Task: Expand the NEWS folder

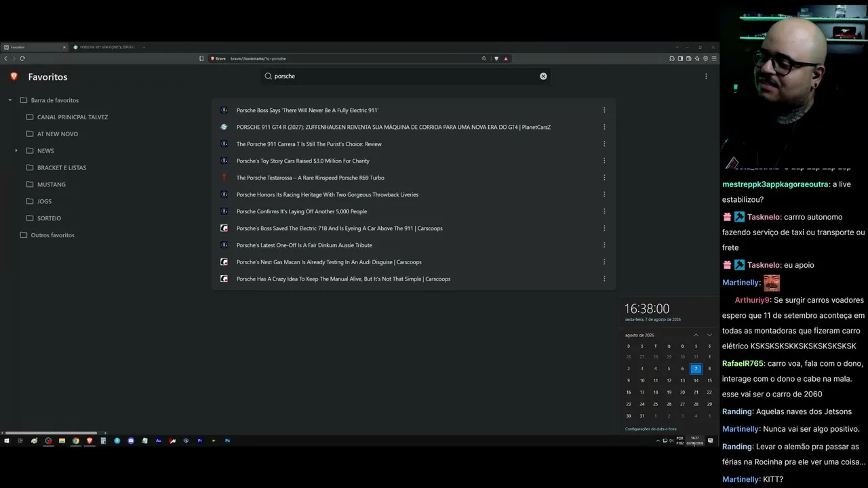Action: click(16, 150)
